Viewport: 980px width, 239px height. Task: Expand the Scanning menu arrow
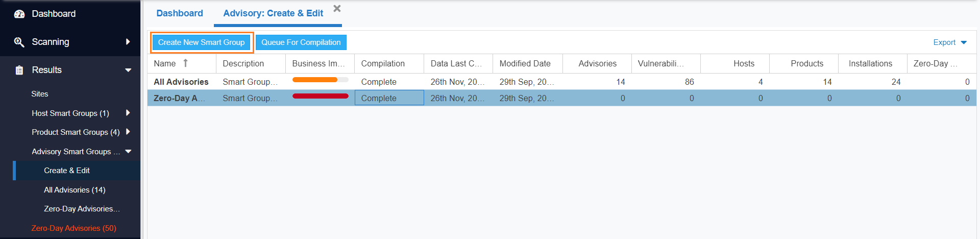tap(128, 42)
